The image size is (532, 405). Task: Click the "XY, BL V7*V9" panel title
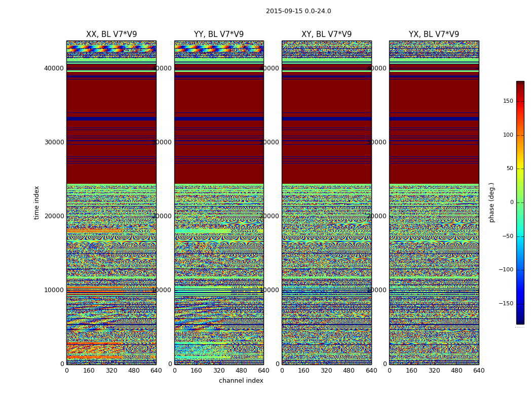[326, 34]
